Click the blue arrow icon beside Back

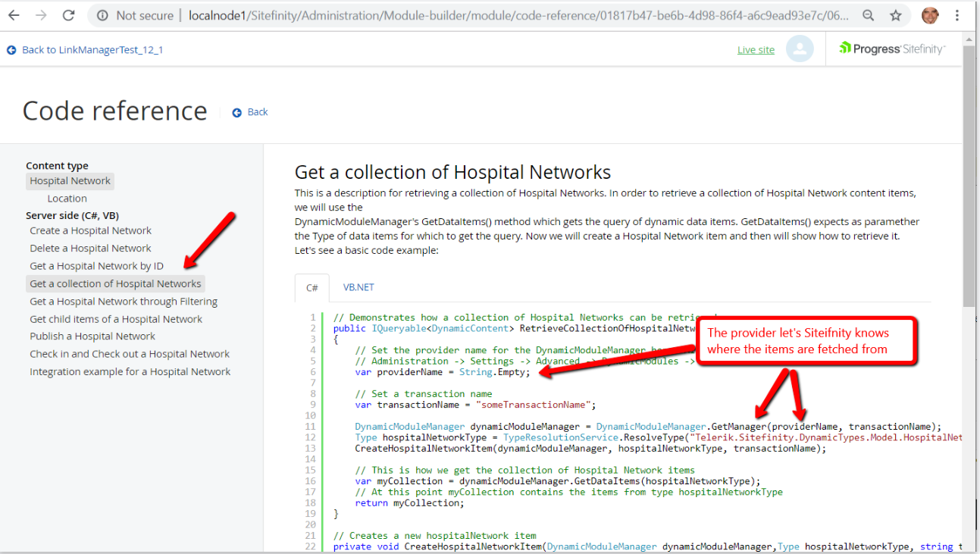(x=237, y=112)
